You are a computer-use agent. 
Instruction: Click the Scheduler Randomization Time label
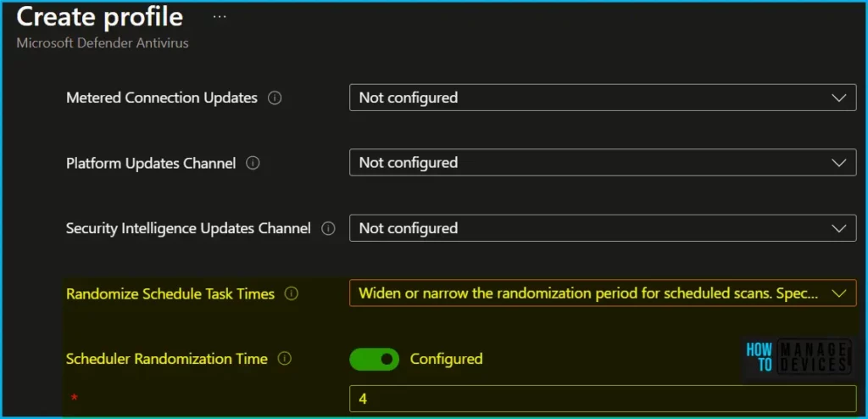tap(167, 359)
